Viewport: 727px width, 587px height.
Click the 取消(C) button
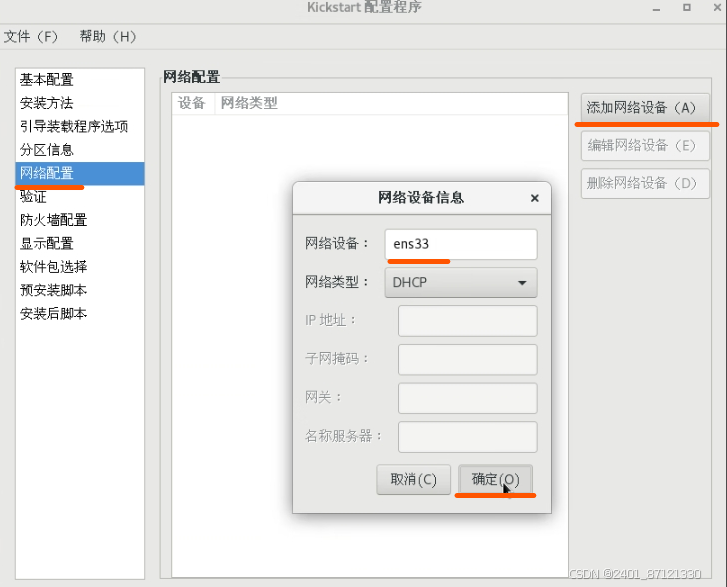click(414, 479)
